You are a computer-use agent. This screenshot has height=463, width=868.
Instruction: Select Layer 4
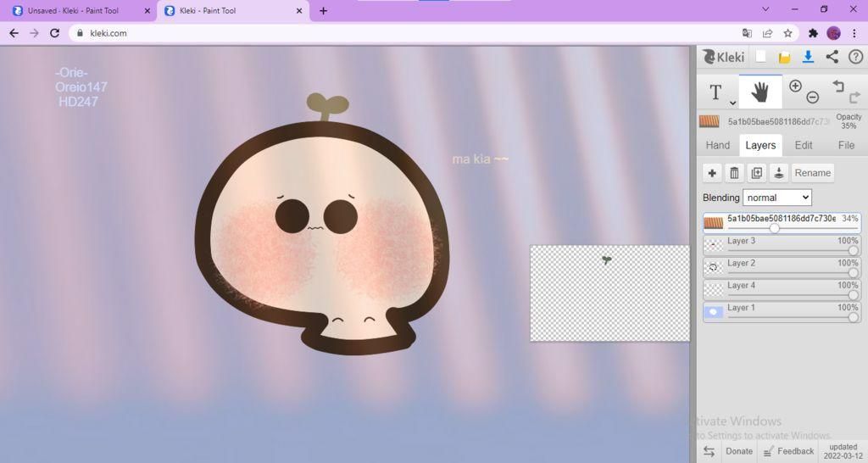point(782,289)
